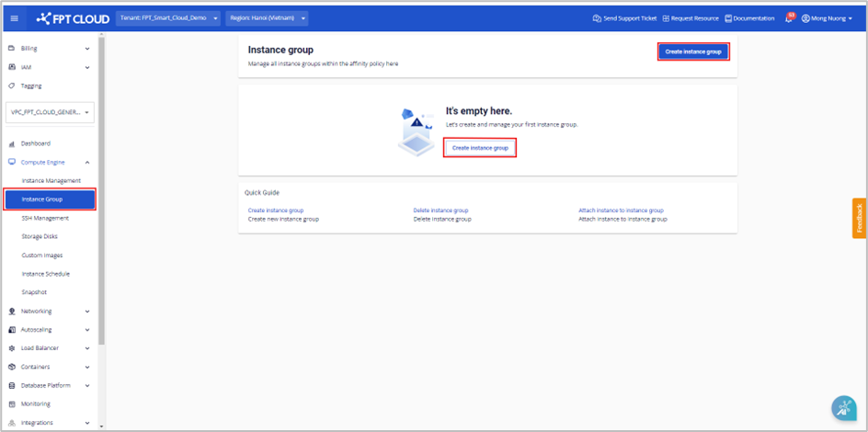This screenshot has width=868, height=432.
Task: Click the Send Support Ticket icon
Action: [597, 18]
